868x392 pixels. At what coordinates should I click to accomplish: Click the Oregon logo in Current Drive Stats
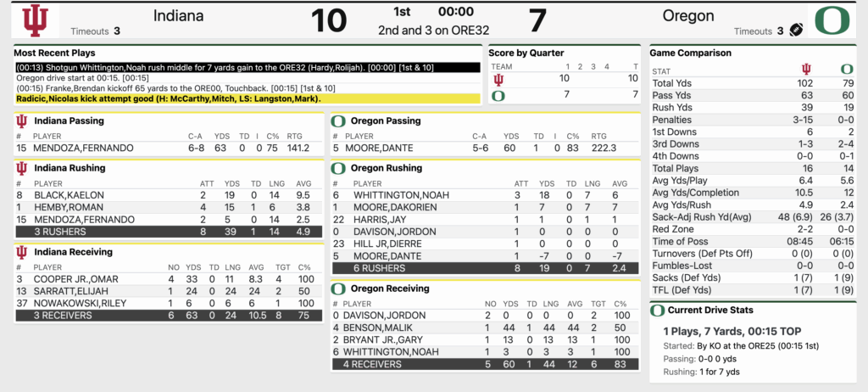click(657, 311)
